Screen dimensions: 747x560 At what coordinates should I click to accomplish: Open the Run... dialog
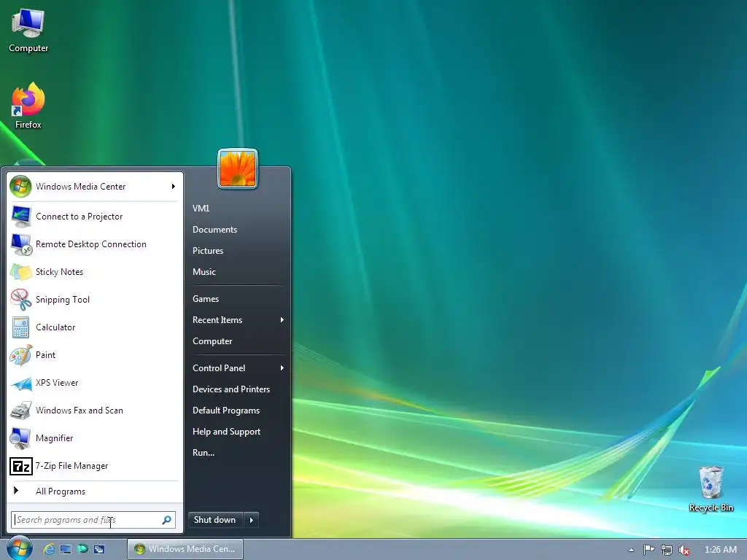click(x=237, y=453)
